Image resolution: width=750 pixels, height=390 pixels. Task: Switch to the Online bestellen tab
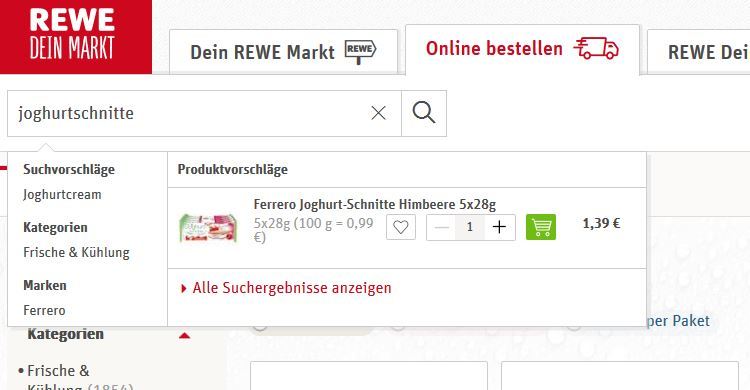pyautogui.click(x=522, y=50)
